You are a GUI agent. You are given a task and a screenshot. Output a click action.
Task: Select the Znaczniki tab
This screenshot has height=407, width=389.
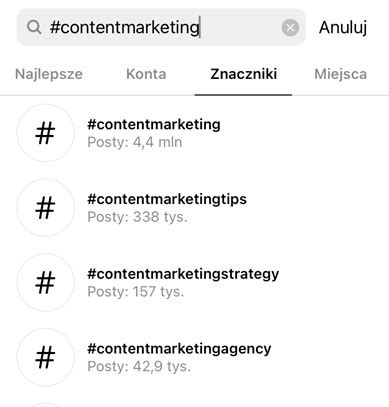(244, 74)
